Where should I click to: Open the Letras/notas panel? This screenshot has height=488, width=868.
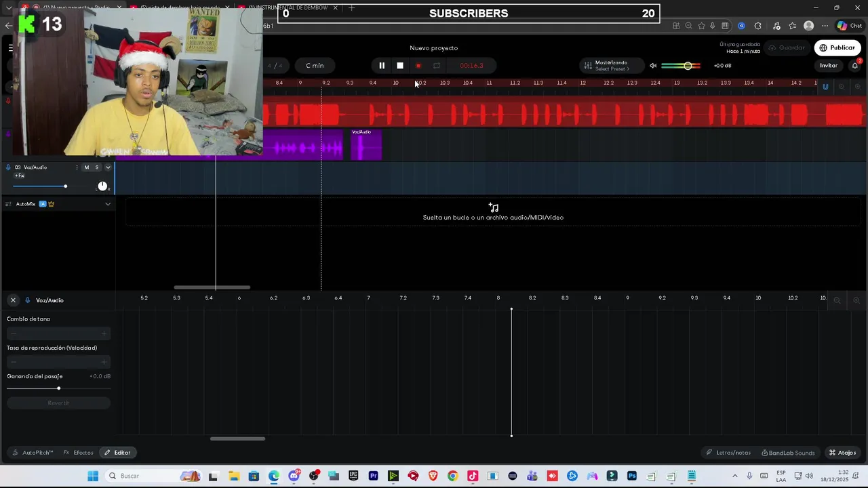(728, 453)
